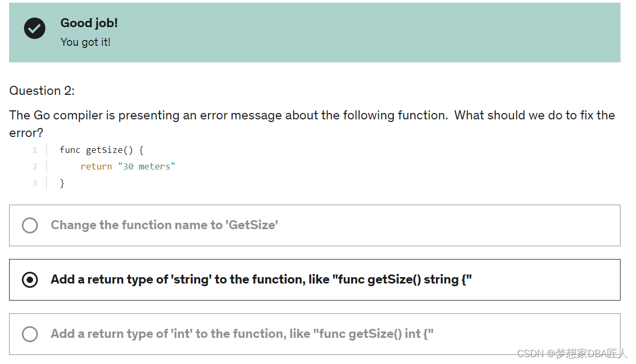Image resolution: width=636 pixels, height=364 pixels.
Task: Click the checkmark icon in the success banner
Action: click(34, 28)
